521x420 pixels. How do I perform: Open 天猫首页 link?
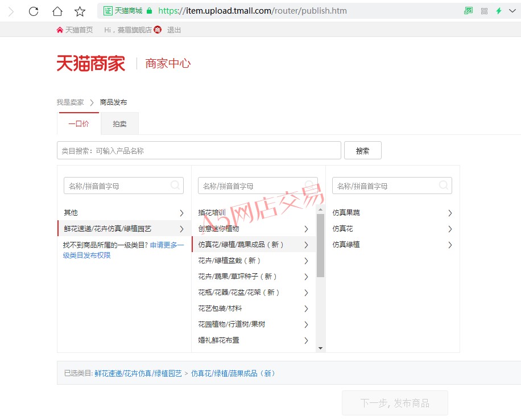point(75,30)
